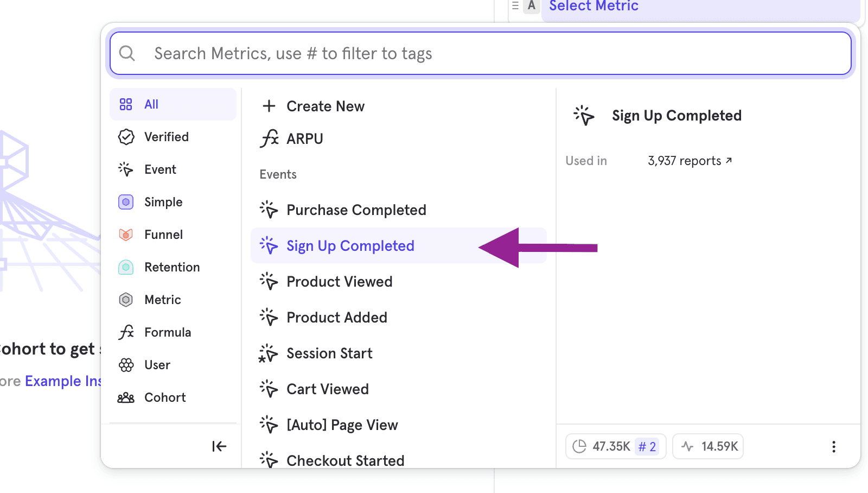Viewport: 868px width, 493px height.
Task: Select the Purchase Completed event
Action: coord(356,210)
